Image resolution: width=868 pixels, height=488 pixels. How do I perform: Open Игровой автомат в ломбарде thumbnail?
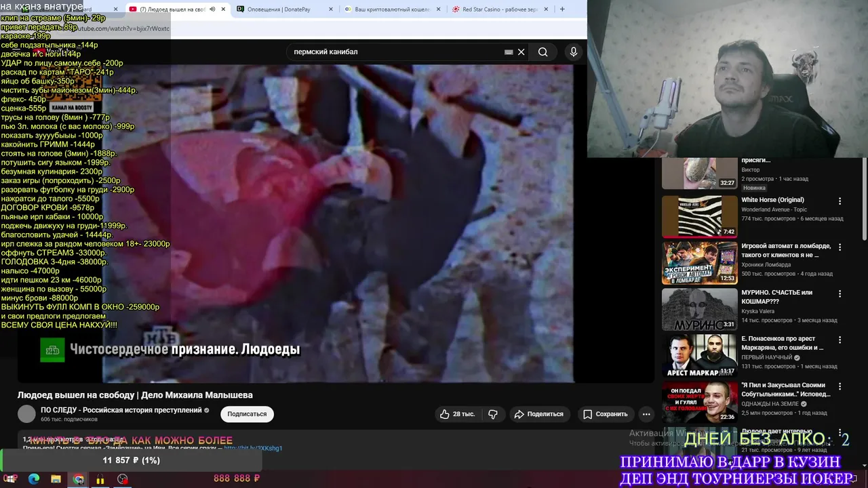coord(699,262)
